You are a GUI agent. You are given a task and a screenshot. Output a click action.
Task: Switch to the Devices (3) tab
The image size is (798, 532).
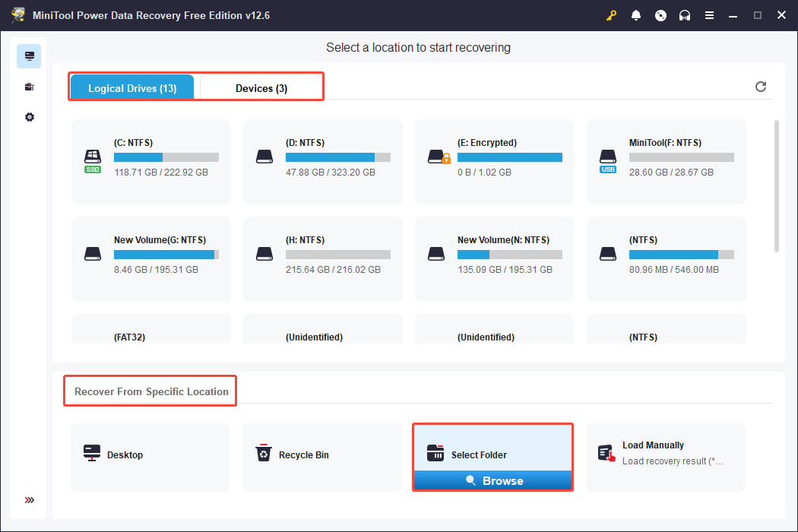click(x=261, y=87)
